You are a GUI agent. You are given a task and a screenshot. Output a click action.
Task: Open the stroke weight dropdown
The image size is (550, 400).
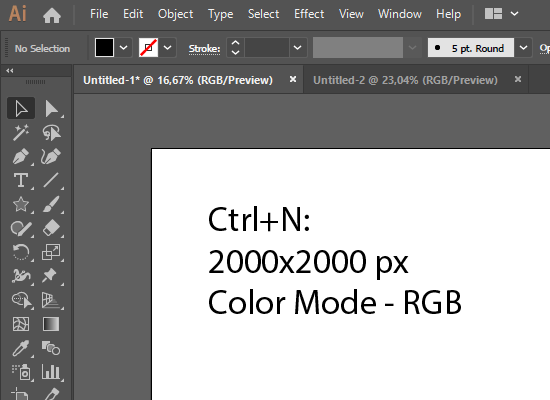coord(297,47)
